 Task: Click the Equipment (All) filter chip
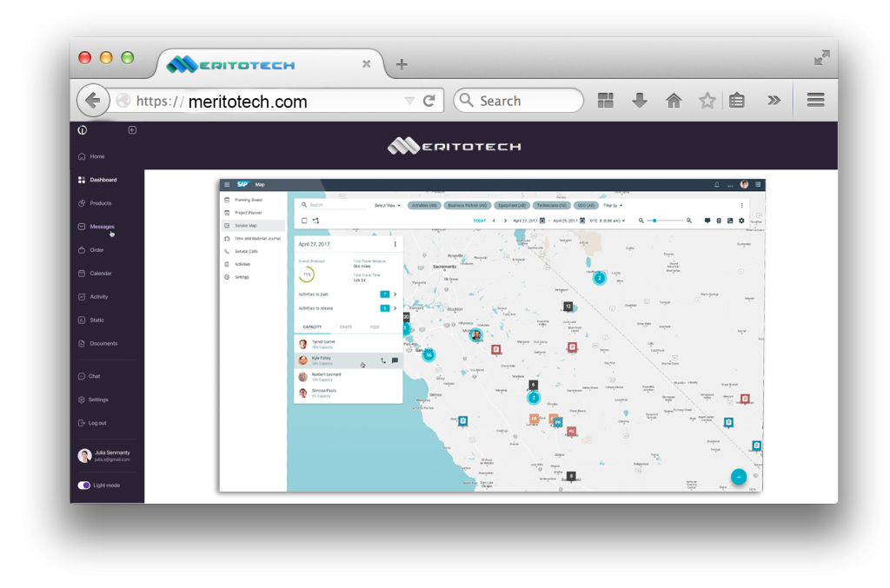(x=511, y=205)
